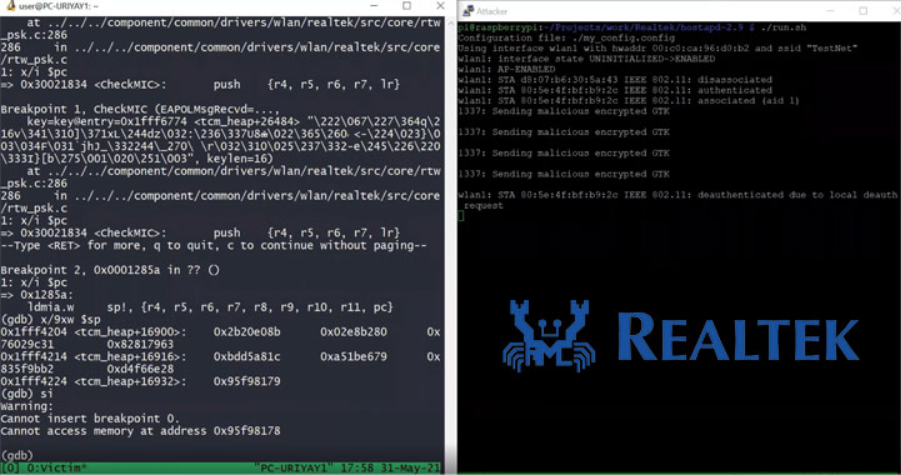Click './run.sh' command in Attacker prompt

783,28
